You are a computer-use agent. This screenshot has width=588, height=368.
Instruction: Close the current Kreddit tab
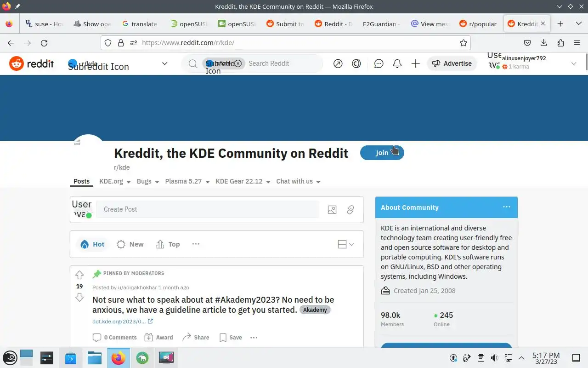tap(543, 23)
